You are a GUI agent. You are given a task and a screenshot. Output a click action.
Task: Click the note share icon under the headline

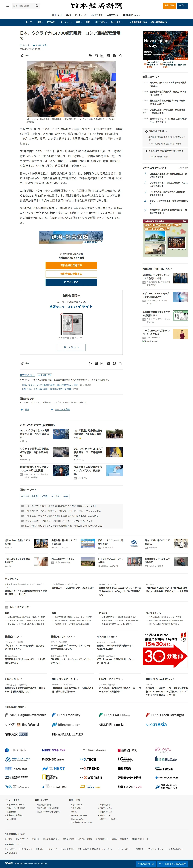(102, 56)
